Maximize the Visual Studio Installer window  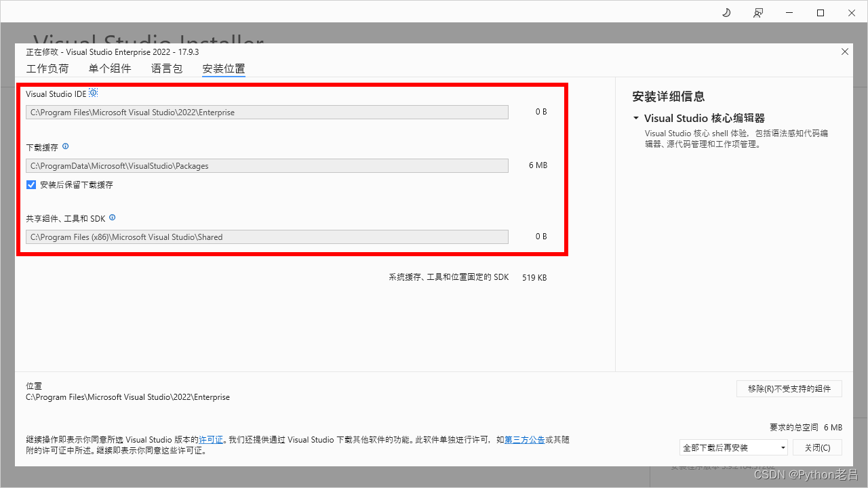click(821, 12)
